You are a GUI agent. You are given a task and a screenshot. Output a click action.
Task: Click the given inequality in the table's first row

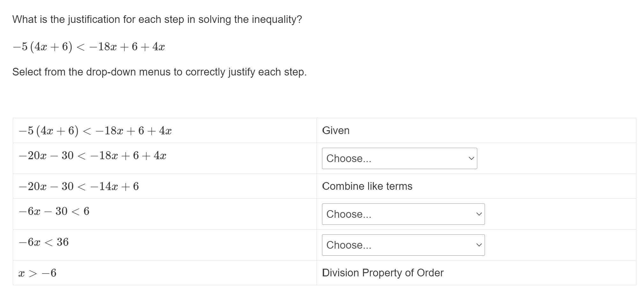95,131
